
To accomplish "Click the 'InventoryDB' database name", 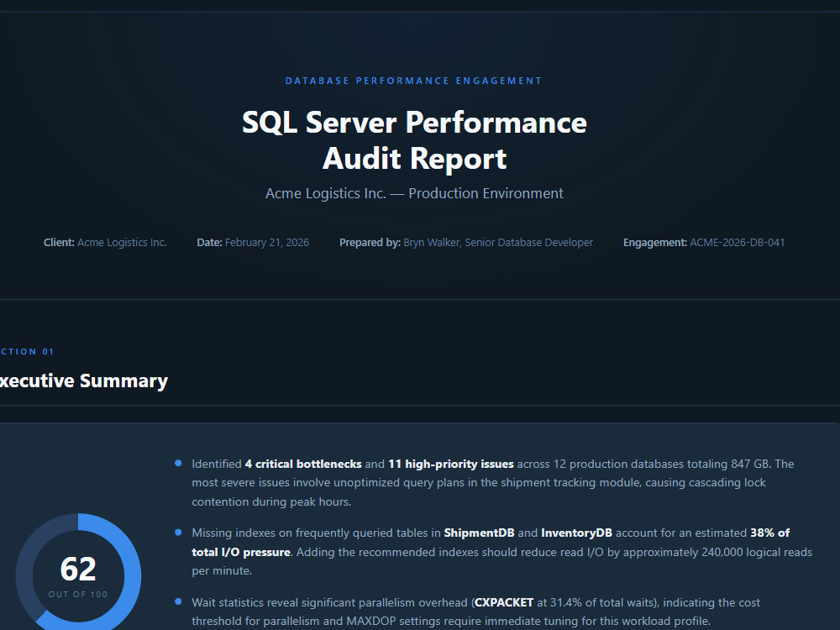I will click(576, 533).
